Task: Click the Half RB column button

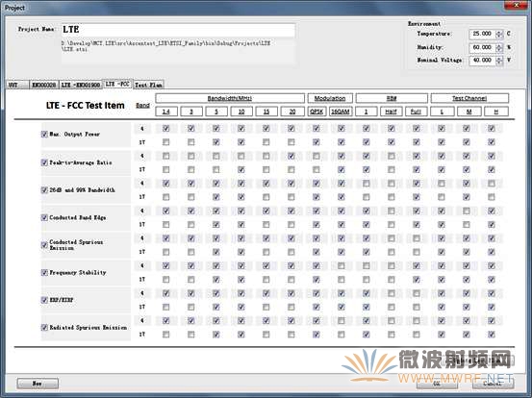Action: [392, 112]
